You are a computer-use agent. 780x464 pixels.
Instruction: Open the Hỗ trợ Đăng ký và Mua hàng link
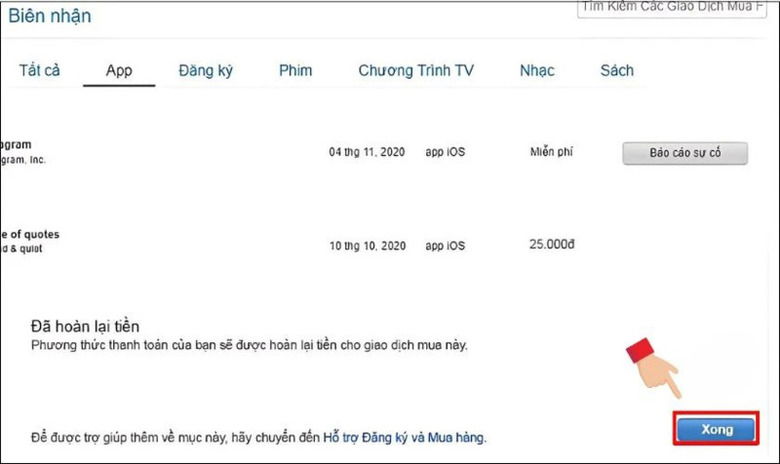404,438
